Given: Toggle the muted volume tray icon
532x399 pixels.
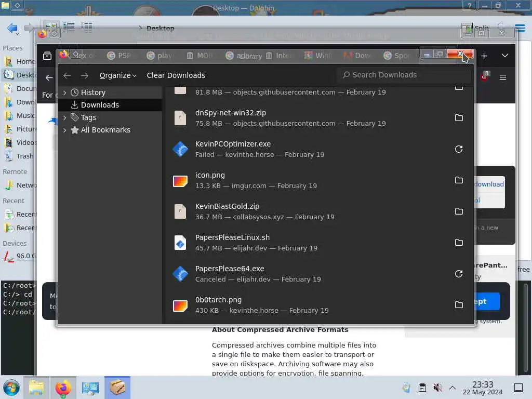Looking at the screenshot, I should pos(437,388).
